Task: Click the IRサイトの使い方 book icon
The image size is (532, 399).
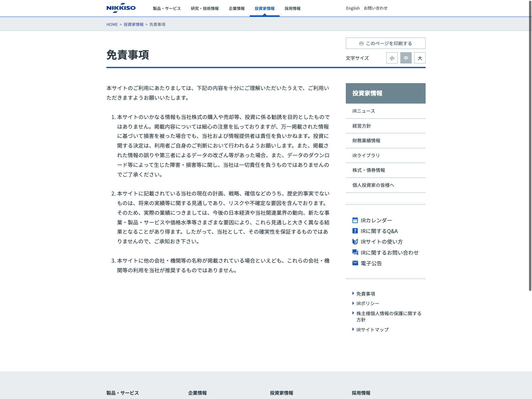Action: tap(355, 242)
